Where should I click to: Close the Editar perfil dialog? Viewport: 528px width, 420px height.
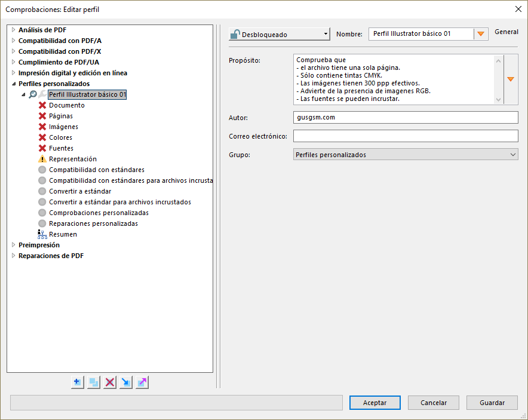[x=518, y=9]
